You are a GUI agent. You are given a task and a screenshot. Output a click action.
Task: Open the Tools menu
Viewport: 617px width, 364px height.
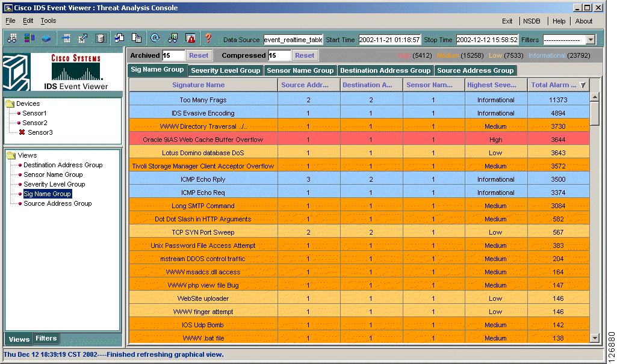pyautogui.click(x=48, y=21)
